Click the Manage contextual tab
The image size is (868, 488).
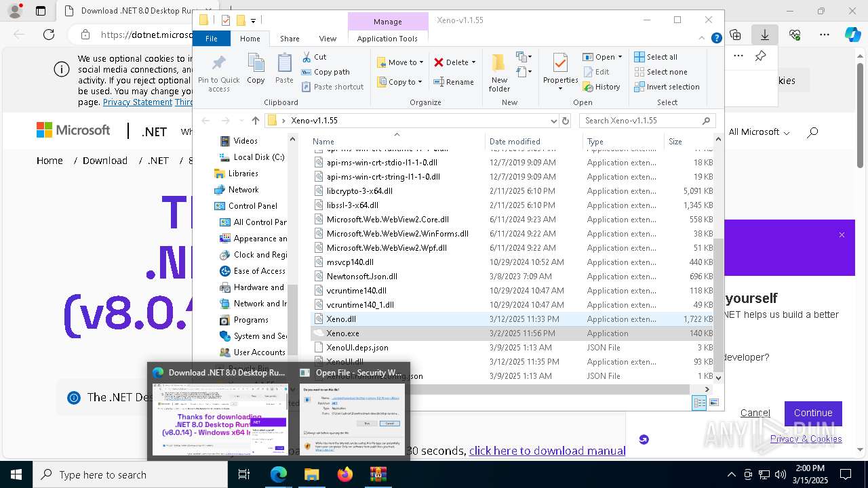tap(388, 22)
